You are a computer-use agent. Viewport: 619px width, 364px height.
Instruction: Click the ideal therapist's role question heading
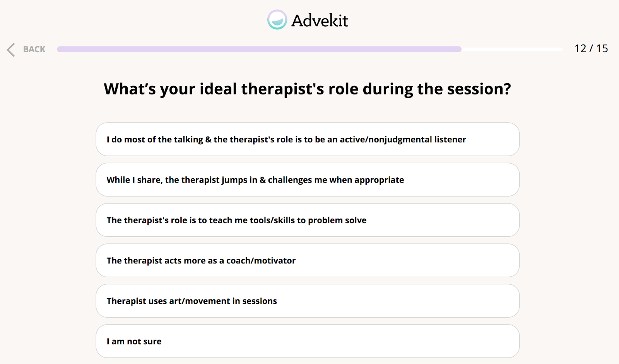pos(308,89)
